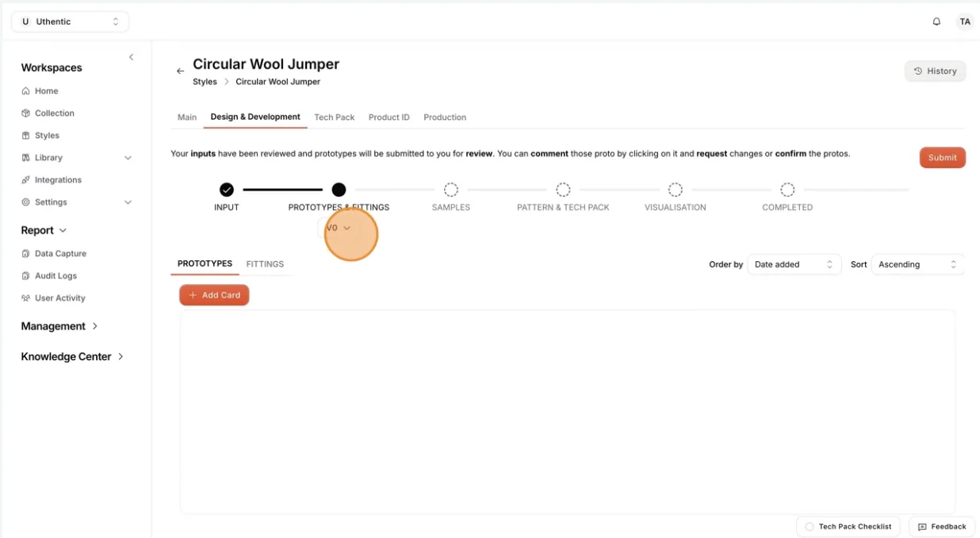Screen dimensions: 980x538
Task: Click the Integrations plug icon
Action: (26, 180)
